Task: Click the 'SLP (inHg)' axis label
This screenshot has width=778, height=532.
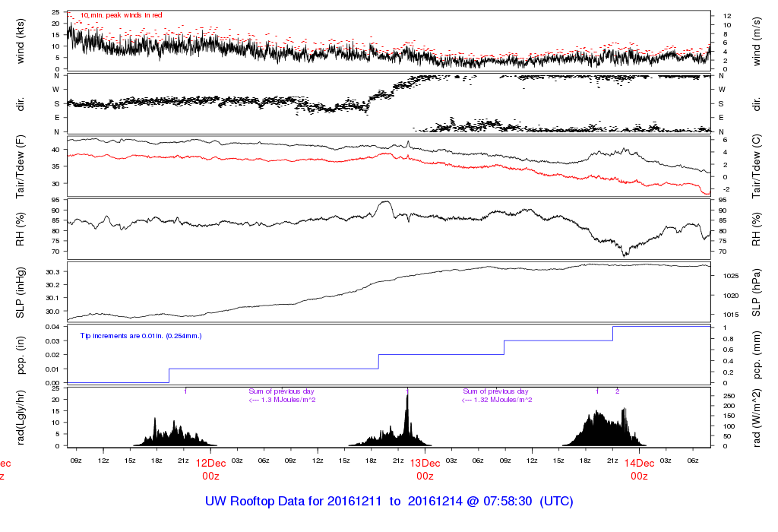Action: tap(21, 293)
